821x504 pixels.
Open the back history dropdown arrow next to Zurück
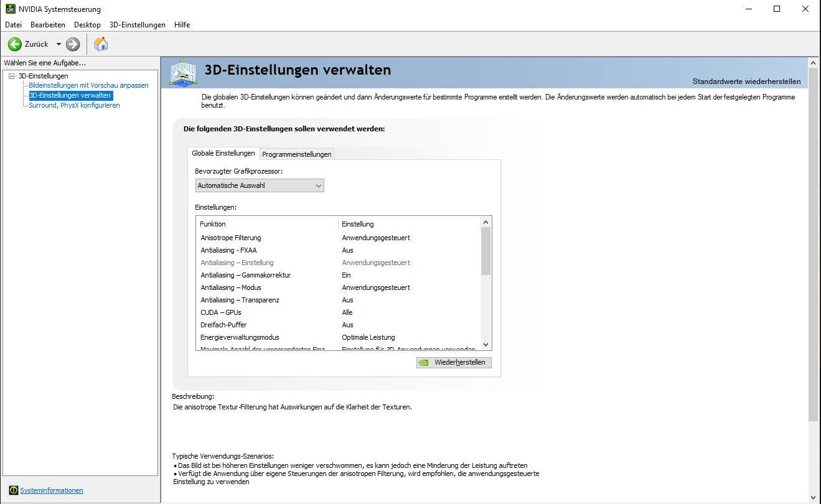click(x=59, y=44)
